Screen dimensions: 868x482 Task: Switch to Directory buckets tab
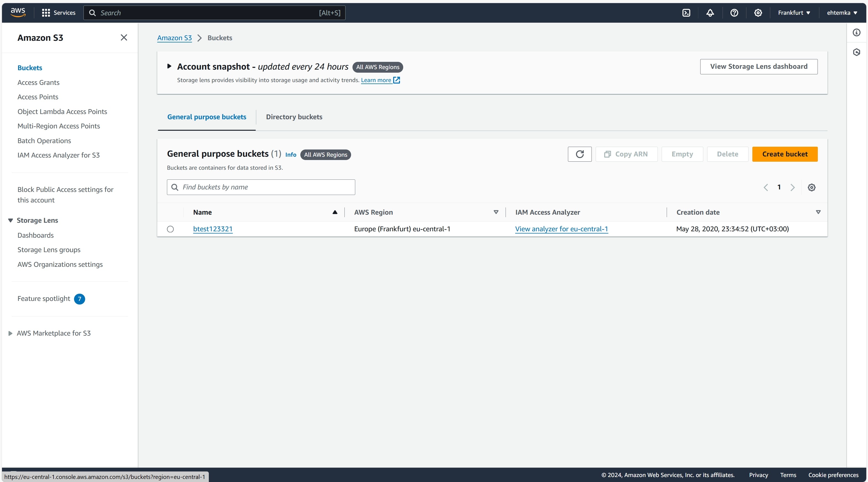294,117
